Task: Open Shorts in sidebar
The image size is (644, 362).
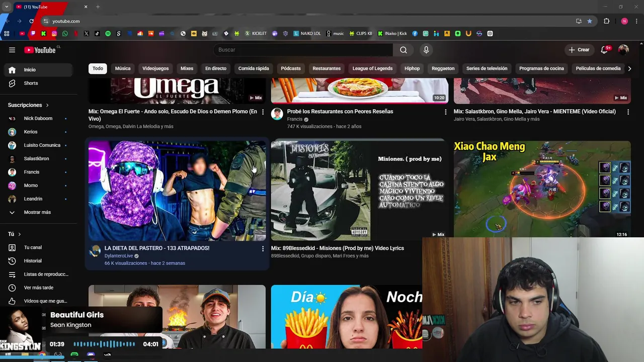Action: click(38, 83)
